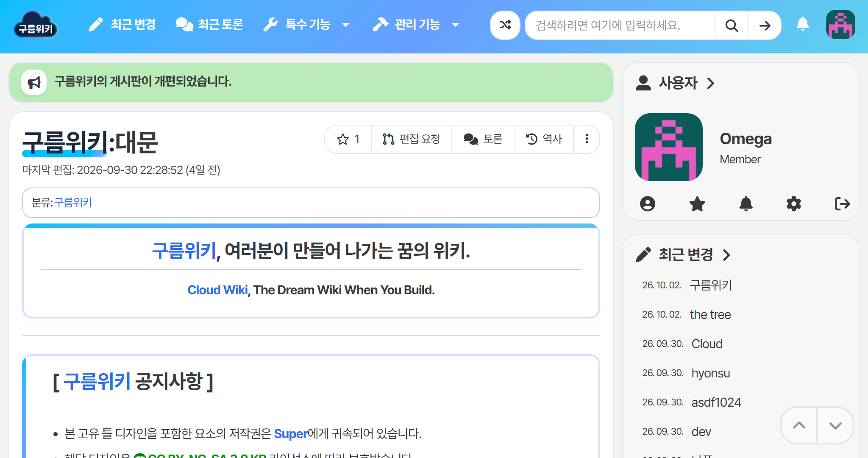Viewport: 868px width, 458px height.
Task: Focus the search input field
Action: pos(620,25)
